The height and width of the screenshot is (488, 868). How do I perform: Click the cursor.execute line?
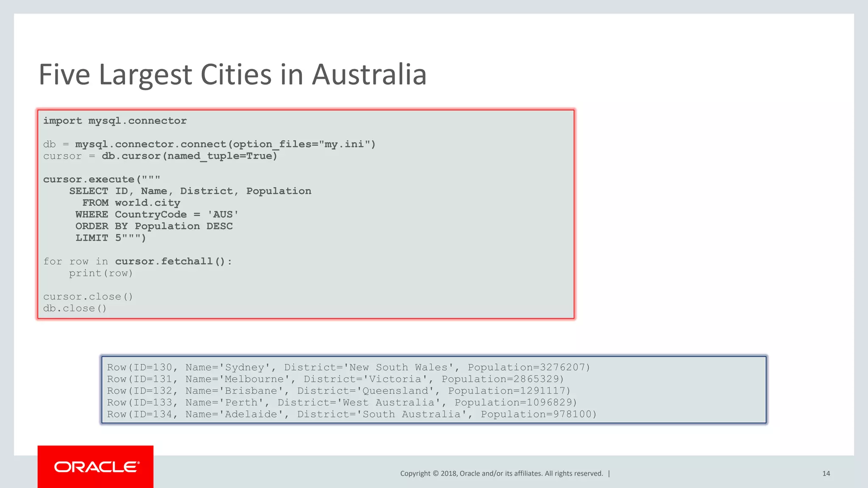(x=102, y=180)
